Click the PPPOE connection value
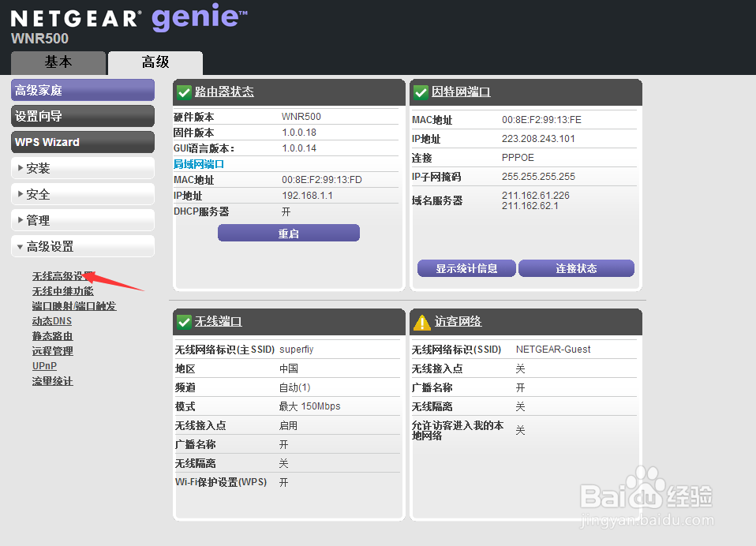This screenshot has height=546, width=756. 518,158
